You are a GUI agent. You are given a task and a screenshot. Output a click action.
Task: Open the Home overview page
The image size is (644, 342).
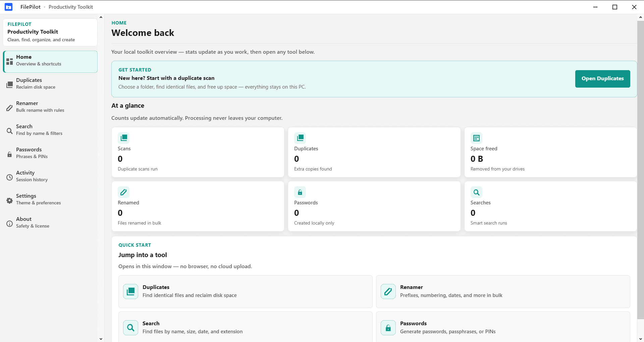(50, 62)
